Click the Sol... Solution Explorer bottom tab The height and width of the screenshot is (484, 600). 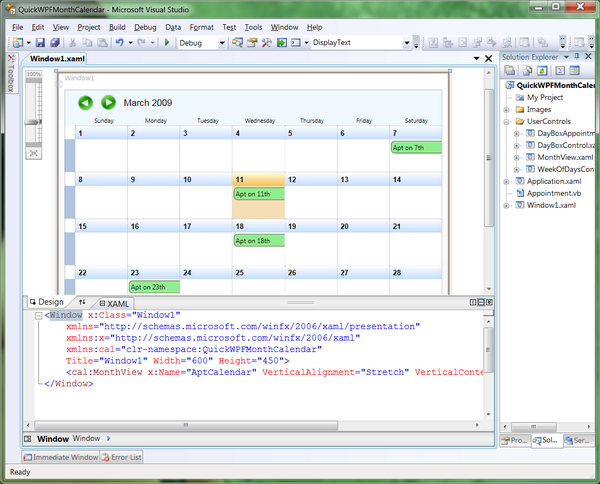(x=545, y=440)
